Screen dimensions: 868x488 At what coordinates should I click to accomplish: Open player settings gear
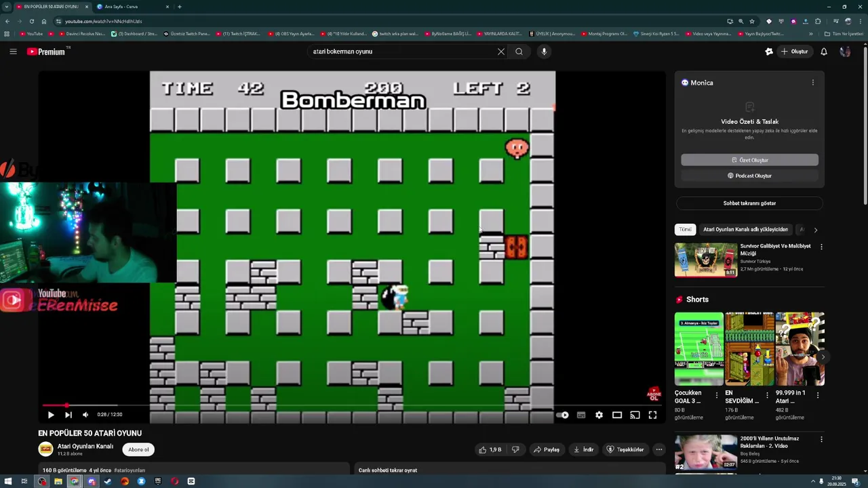click(x=599, y=415)
